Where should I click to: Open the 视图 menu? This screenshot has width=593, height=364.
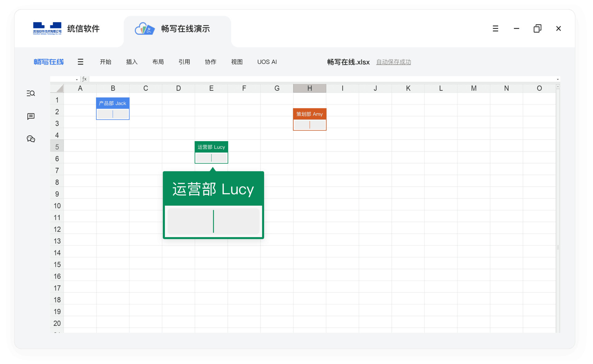click(x=237, y=62)
